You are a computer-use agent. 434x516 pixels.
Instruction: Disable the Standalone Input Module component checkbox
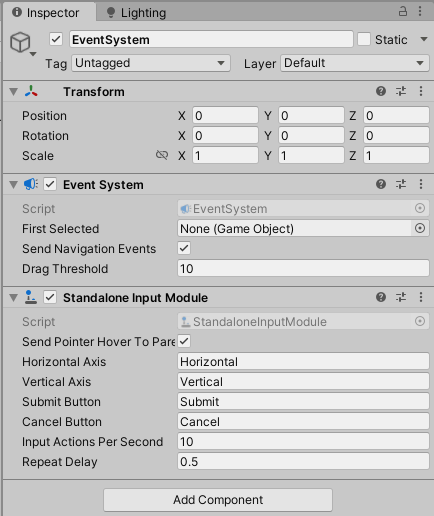click(x=50, y=297)
